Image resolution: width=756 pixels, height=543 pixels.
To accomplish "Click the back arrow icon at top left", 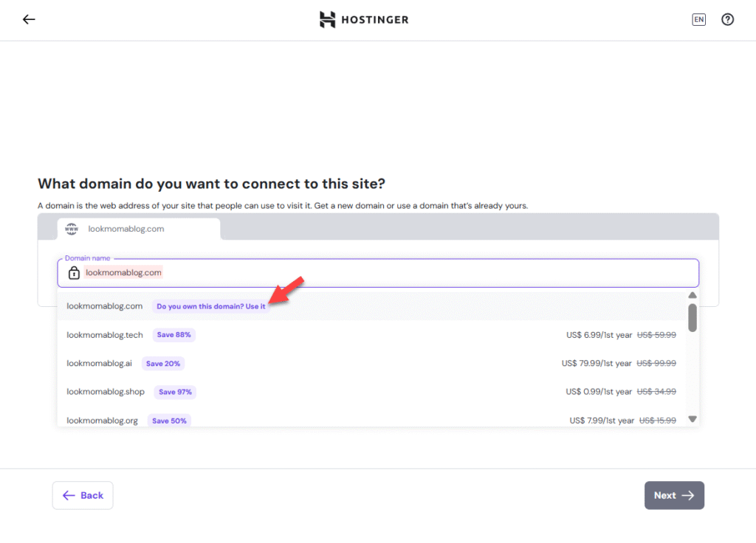I will 29,20.
